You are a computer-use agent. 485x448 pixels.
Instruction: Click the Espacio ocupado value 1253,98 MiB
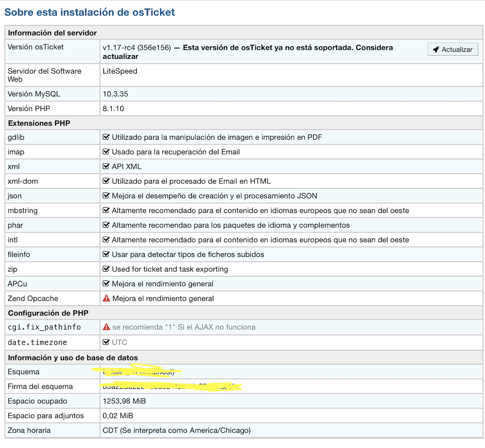click(x=124, y=401)
